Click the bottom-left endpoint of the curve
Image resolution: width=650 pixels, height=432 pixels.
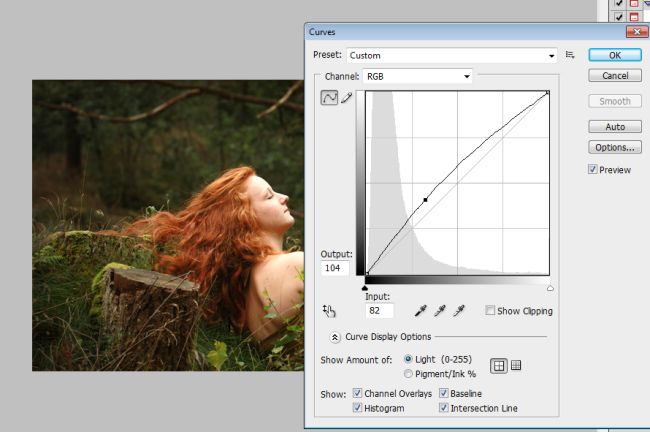(x=367, y=273)
